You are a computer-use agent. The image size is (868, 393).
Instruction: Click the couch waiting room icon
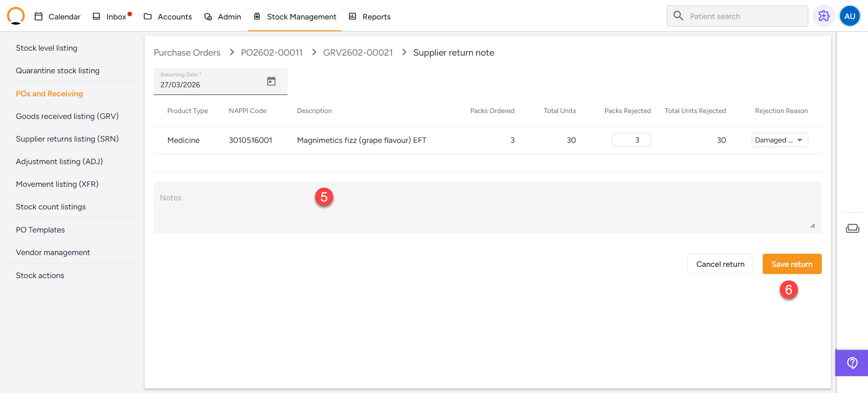(852, 228)
